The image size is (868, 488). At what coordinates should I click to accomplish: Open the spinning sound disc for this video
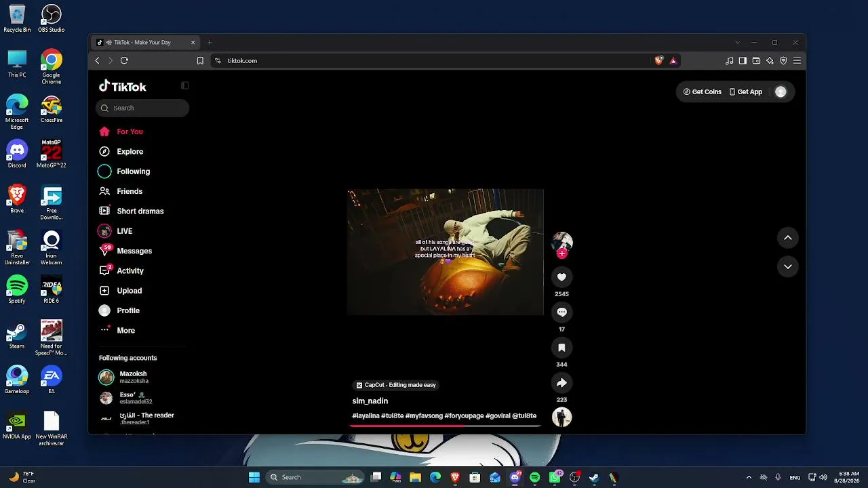[561, 418]
